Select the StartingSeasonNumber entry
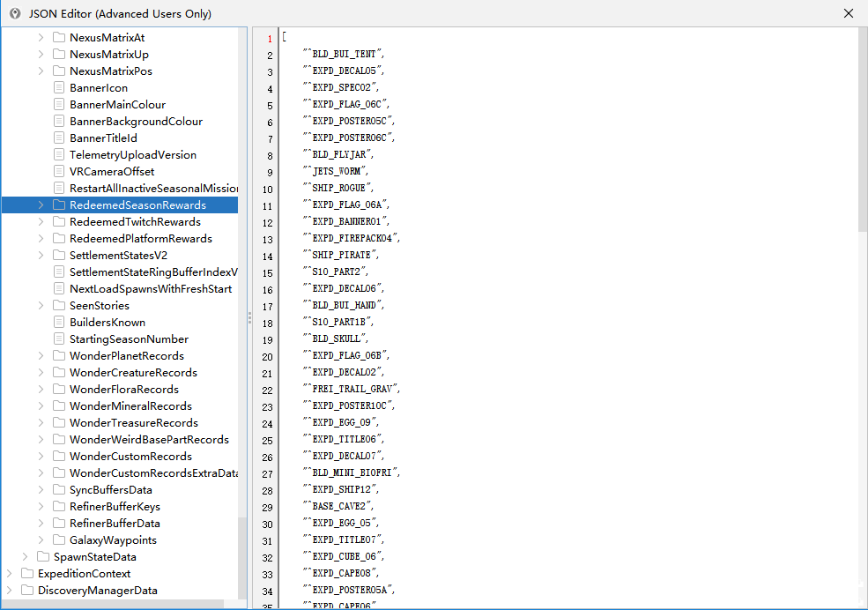 tap(129, 338)
